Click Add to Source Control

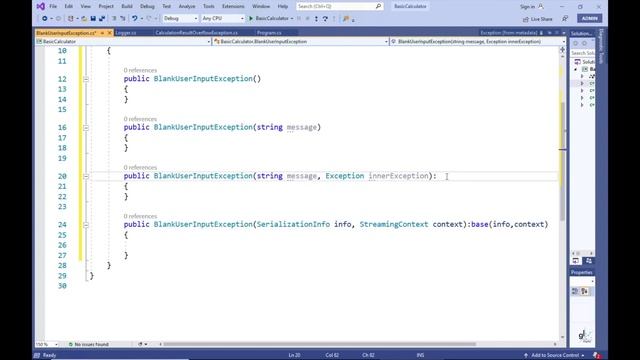(x=554, y=355)
